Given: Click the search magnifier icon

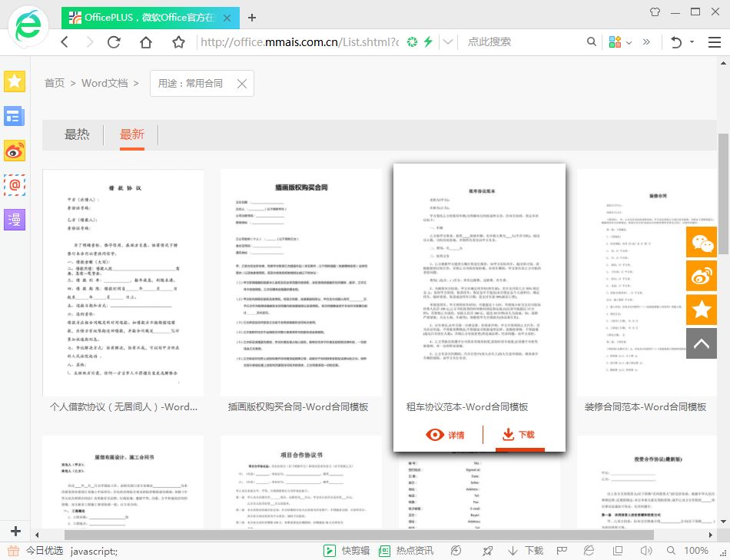Looking at the screenshot, I should (x=592, y=42).
